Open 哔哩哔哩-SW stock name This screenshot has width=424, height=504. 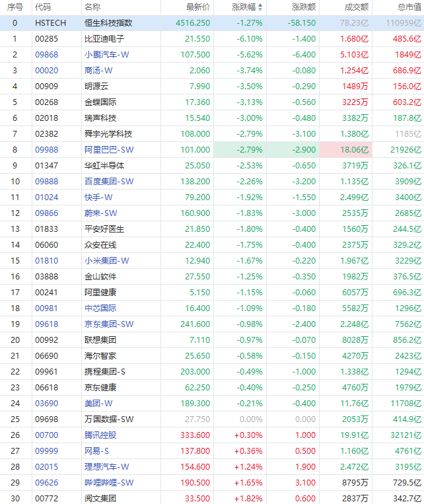109,483
